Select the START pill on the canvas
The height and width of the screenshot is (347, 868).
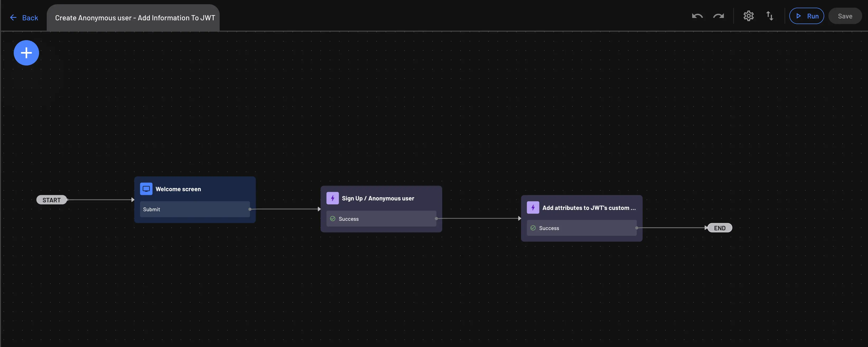coord(51,200)
